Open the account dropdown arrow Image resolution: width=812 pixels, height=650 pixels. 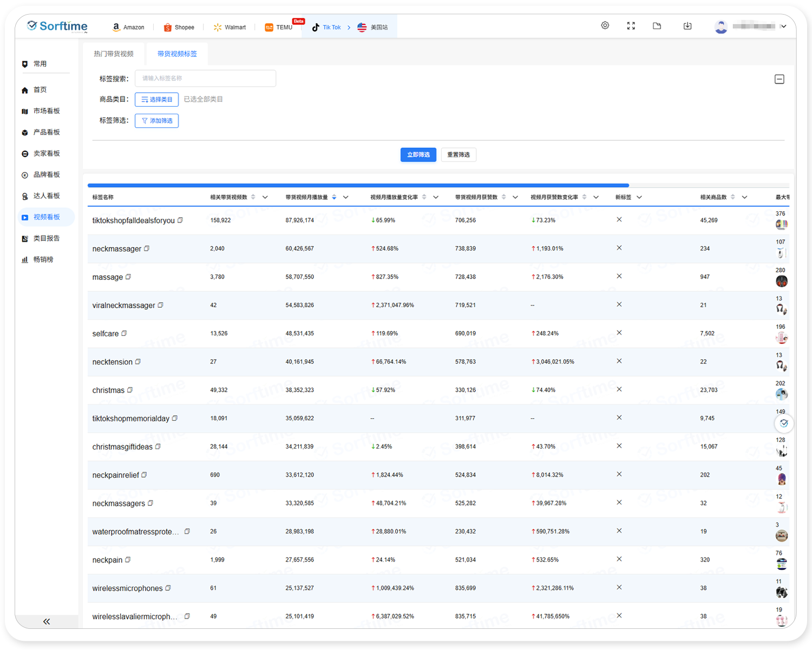coord(783,27)
